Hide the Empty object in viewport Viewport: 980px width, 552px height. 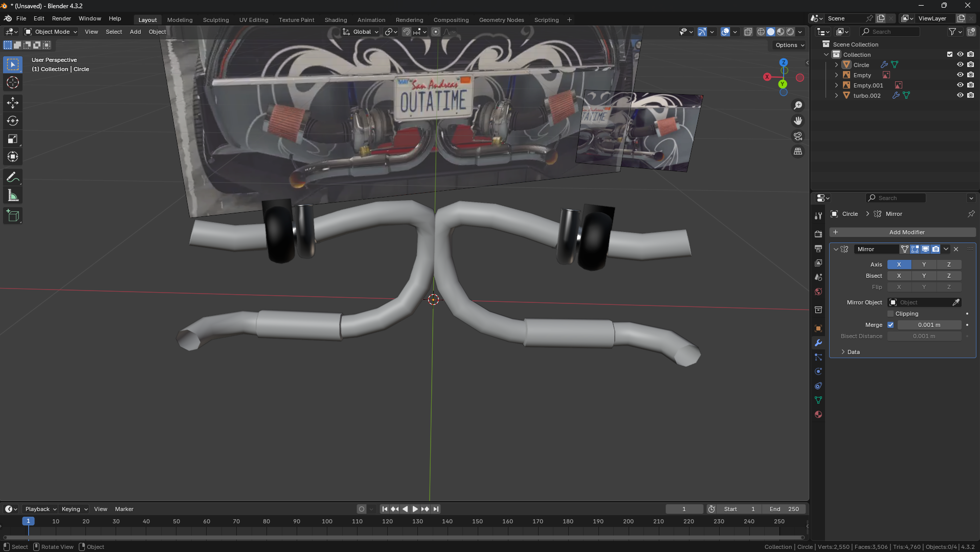point(960,75)
